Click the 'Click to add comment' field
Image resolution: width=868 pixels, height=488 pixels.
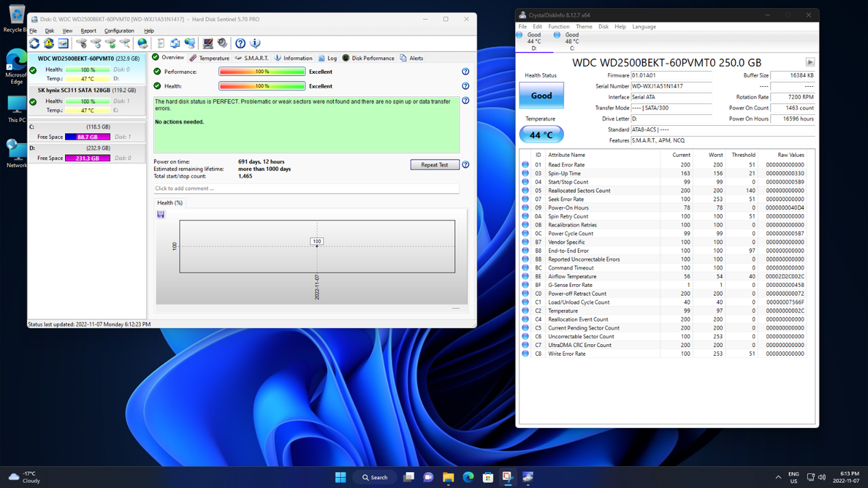pos(307,189)
